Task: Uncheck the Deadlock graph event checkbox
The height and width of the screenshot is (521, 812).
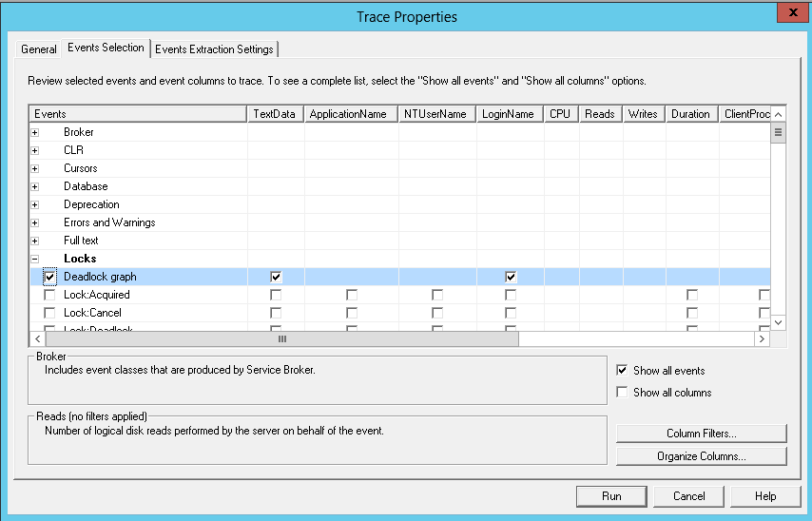Action: pos(50,277)
